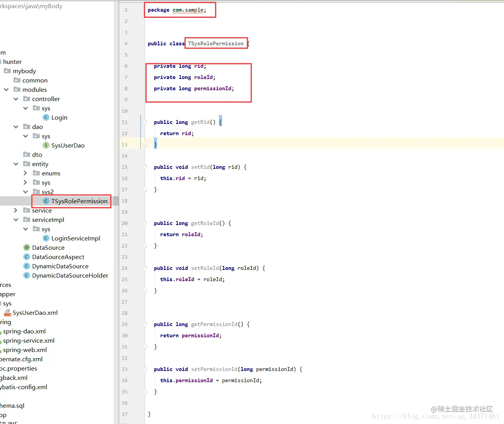Click the DataSource annotation icon

click(x=27, y=248)
